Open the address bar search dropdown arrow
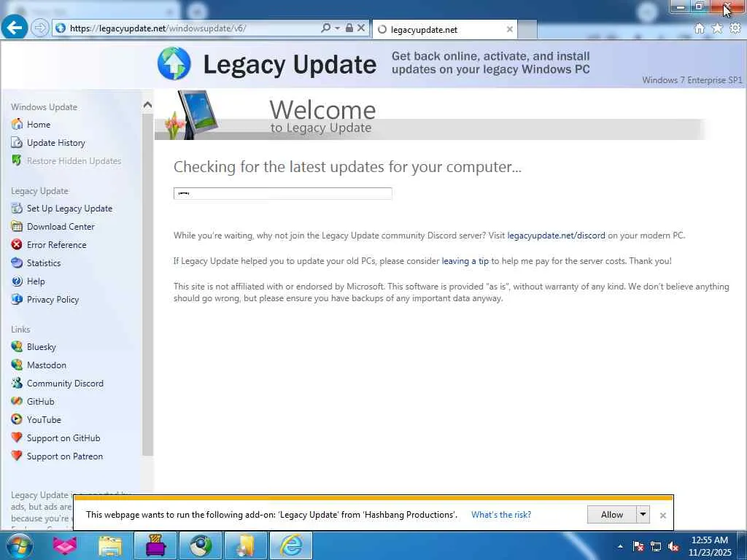This screenshot has width=747, height=560. click(x=337, y=28)
